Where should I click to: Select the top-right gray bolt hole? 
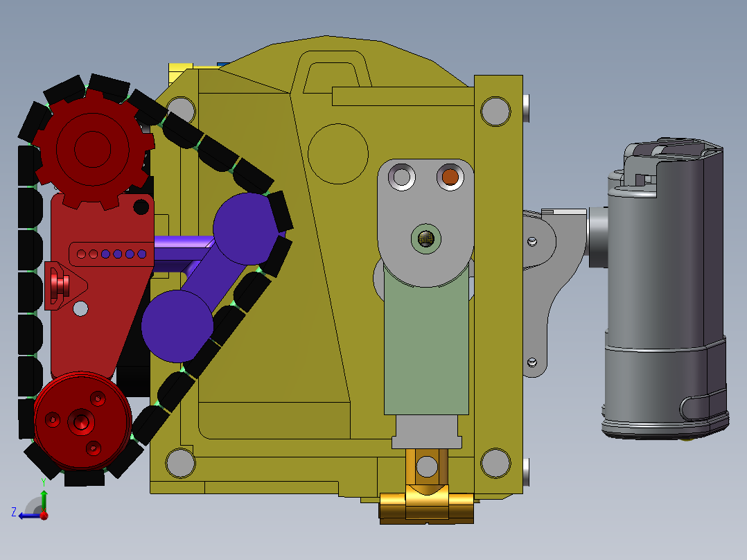pos(495,111)
